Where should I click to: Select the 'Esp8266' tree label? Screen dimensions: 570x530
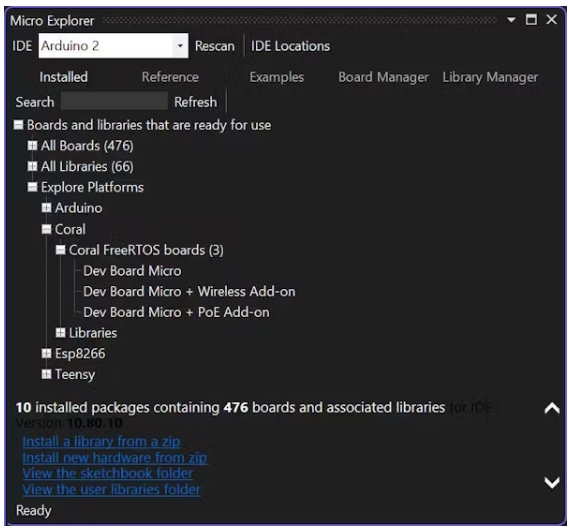tap(80, 353)
